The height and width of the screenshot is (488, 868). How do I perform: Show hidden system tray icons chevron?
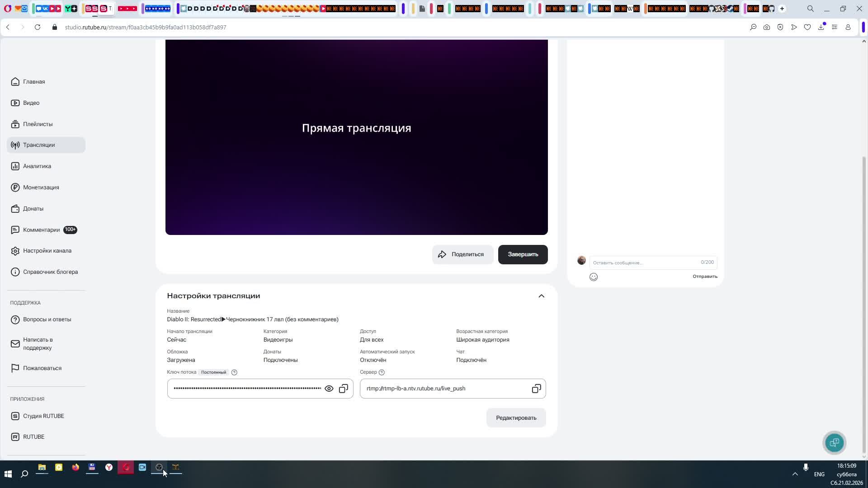point(795,474)
